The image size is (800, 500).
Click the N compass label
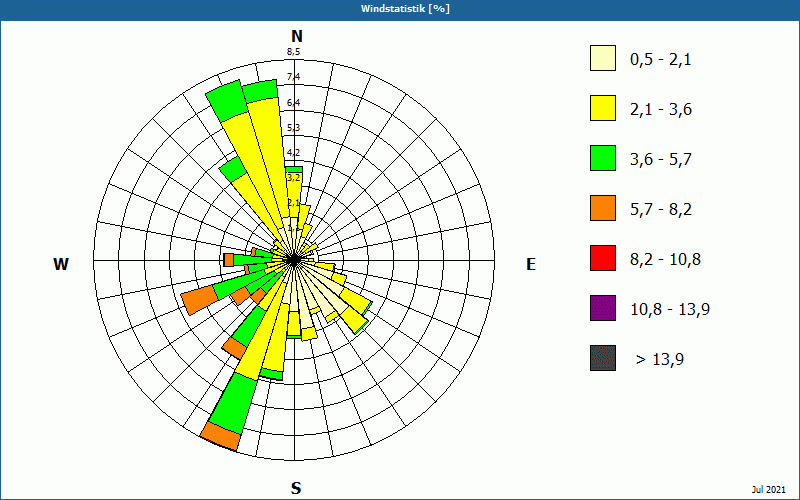[x=297, y=36]
